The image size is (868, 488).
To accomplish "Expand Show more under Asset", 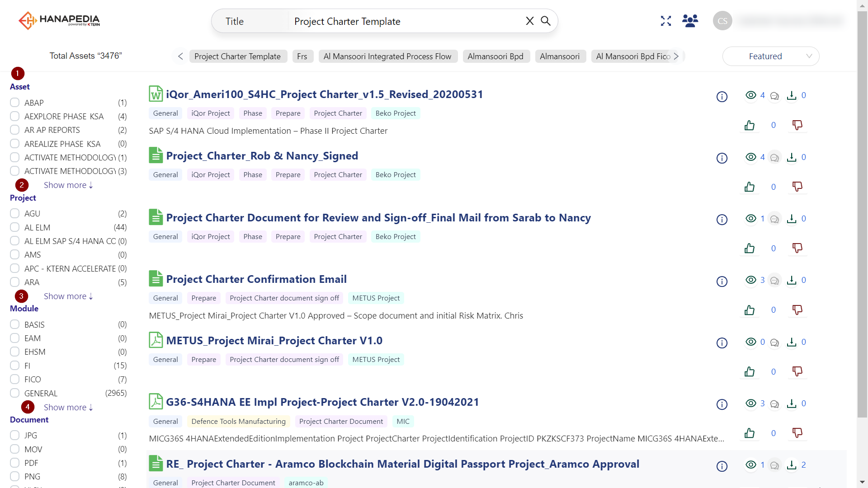I will click(68, 185).
